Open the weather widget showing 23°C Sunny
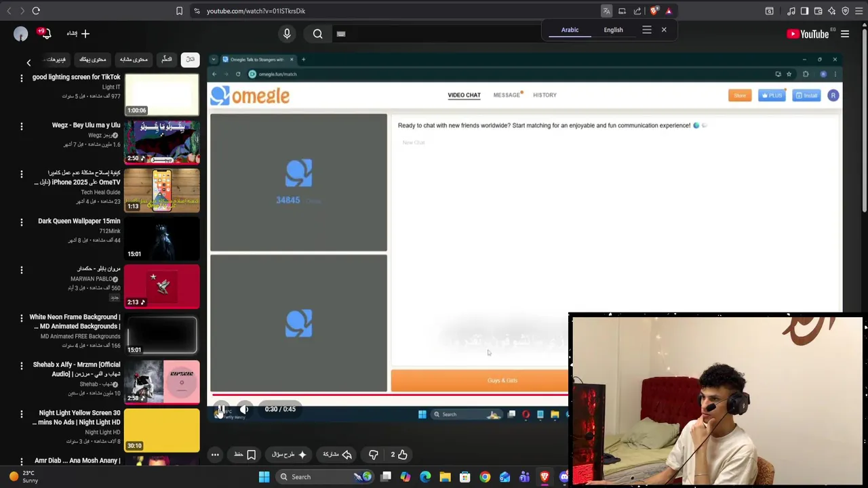The image size is (868, 488). pos(22,477)
